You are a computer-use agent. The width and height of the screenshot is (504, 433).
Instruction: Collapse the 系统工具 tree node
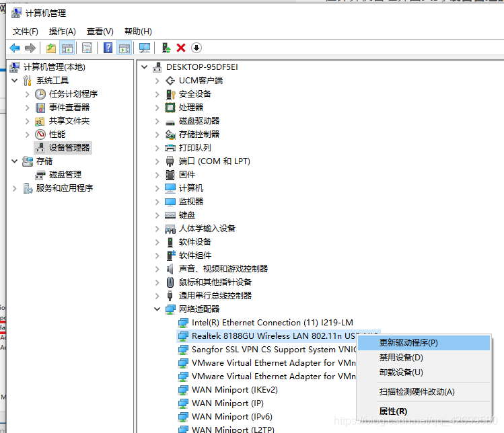(x=14, y=80)
